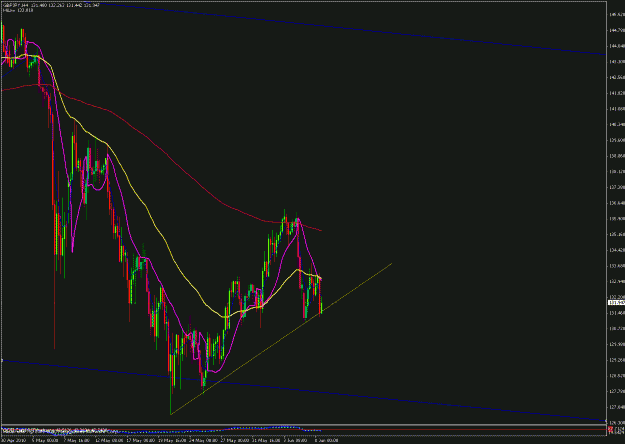Click the '19 May 16:00' time axis label

click(x=172, y=441)
